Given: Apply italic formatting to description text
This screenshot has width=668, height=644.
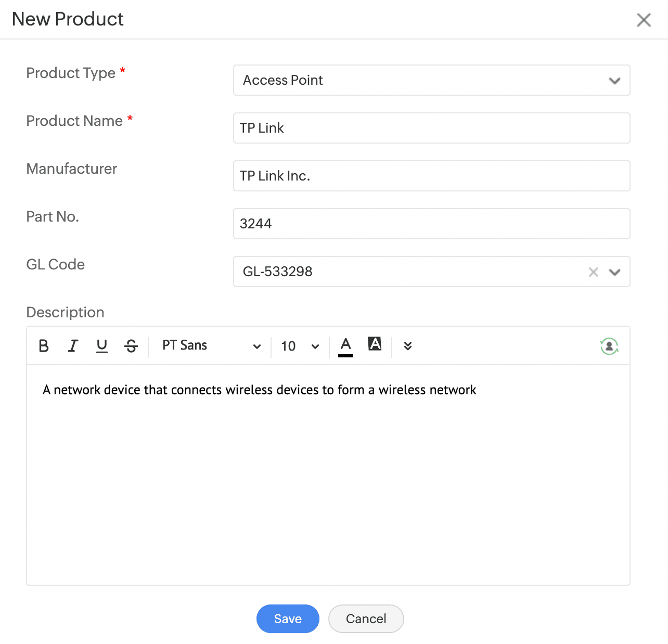Looking at the screenshot, I should pos(73,346).
